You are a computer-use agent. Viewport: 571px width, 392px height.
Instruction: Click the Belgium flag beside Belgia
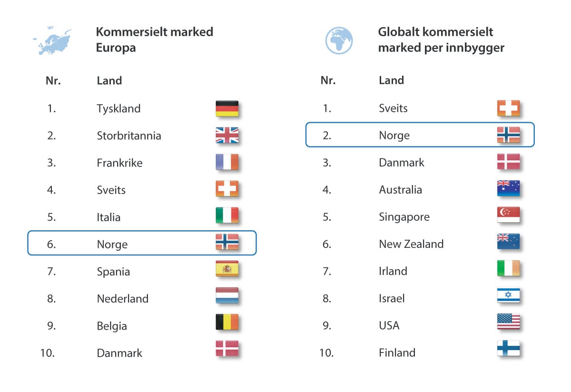point(227,323)
